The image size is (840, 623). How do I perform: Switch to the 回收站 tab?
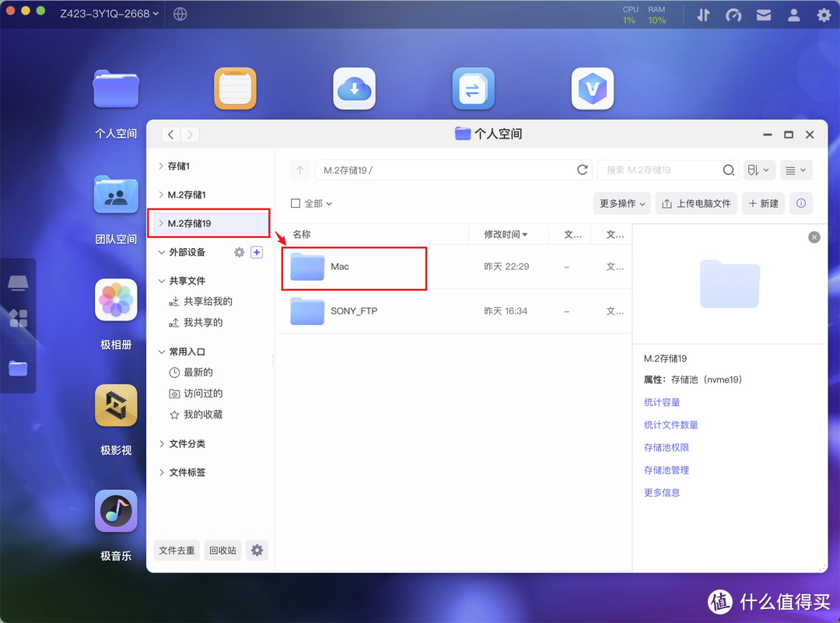pyautogui.click(x=222, y=550)
